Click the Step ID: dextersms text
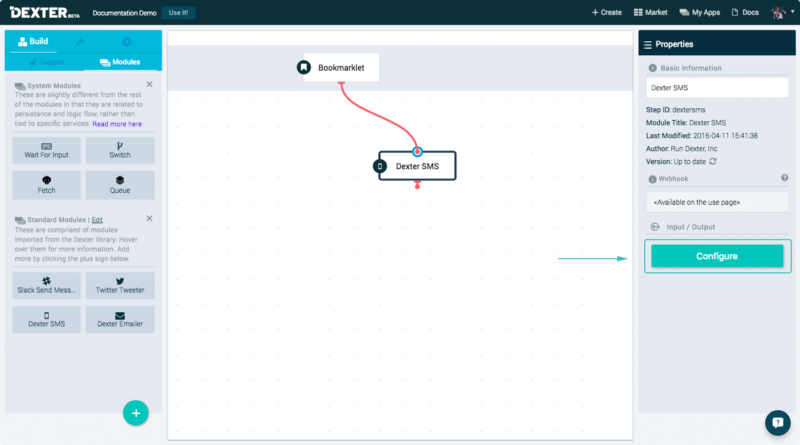 (676, 110)
